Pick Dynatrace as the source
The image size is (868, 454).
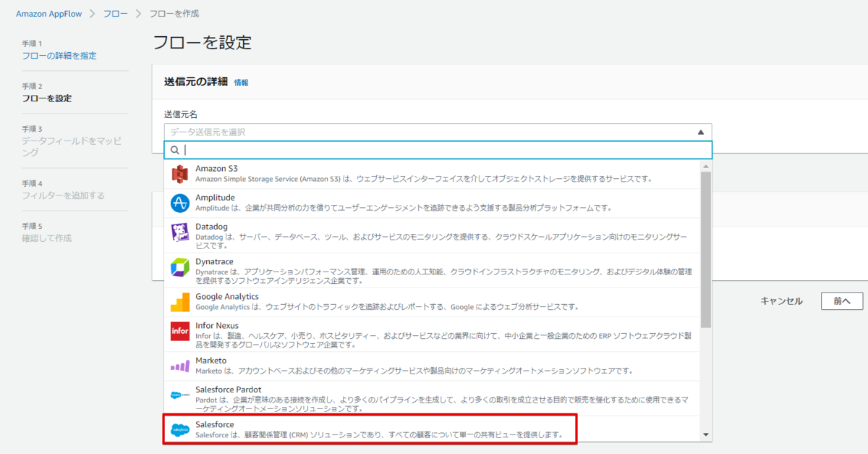tap(433, 270)
